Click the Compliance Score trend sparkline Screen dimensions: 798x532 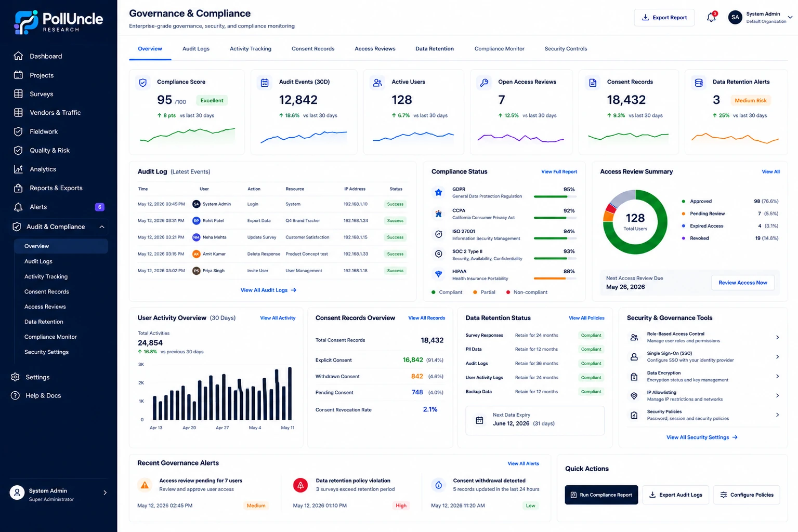pyautogui.click(x=187, y=136)
